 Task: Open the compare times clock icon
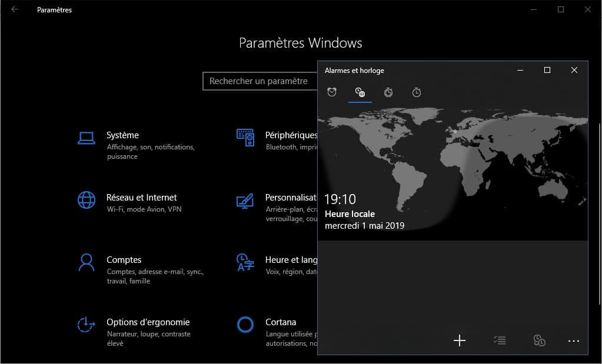pos(539,340)
